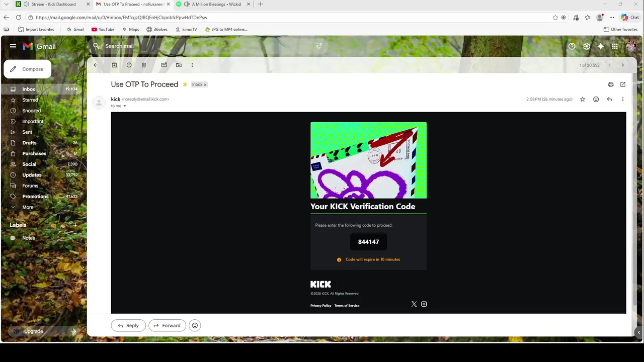Click the reply arrow in message header
644x362 pixels.
609,99
